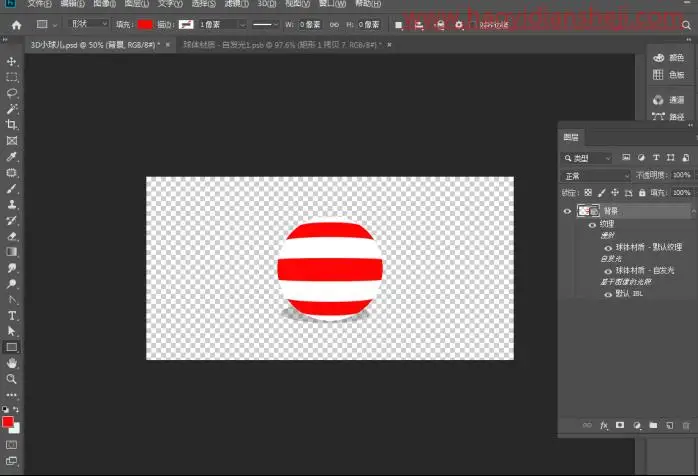Open the stroke line type dropdown
The image size is (698, 476).
click(x=265, y=24)
